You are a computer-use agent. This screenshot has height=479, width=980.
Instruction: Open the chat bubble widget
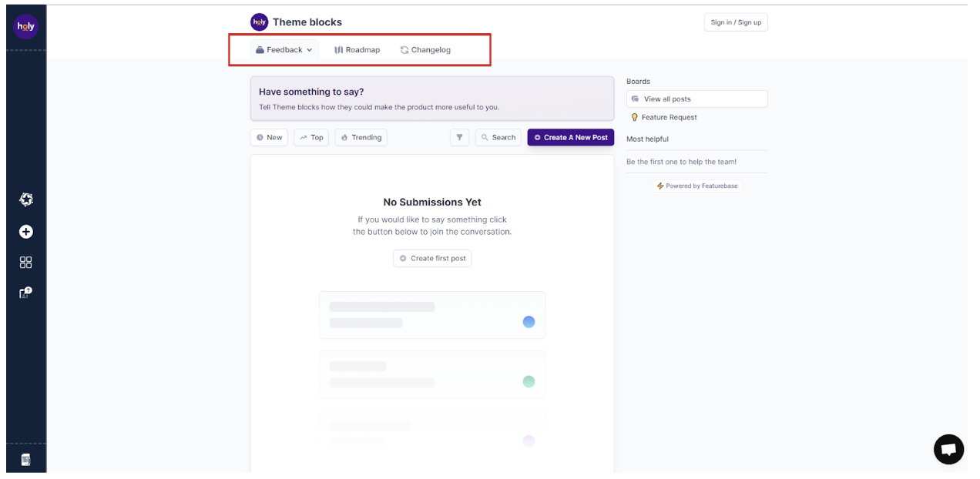948,450
